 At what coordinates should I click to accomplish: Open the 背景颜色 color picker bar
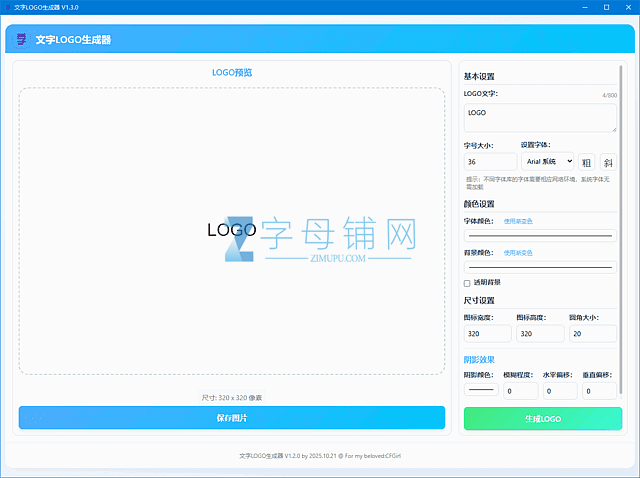[540, 268]
